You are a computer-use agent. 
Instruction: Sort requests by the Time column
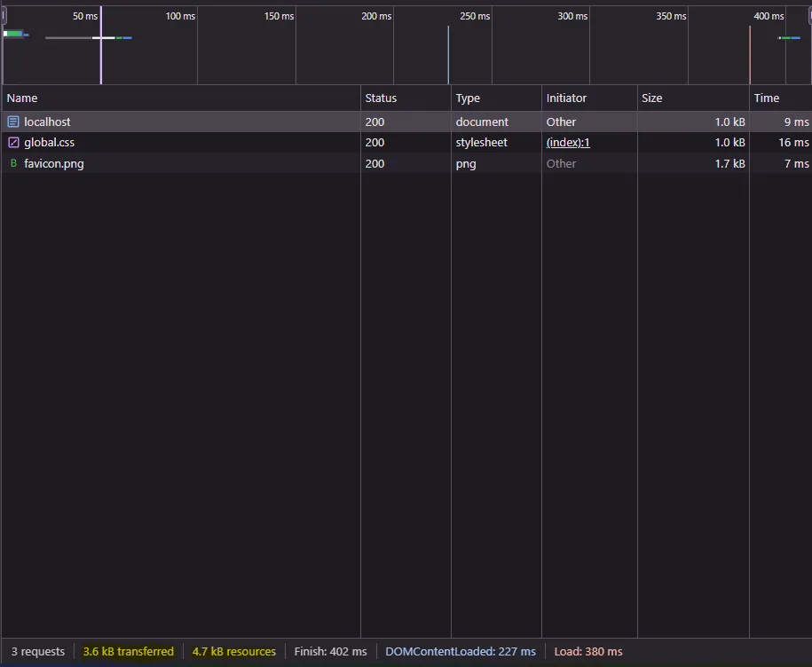pos(767,98)
